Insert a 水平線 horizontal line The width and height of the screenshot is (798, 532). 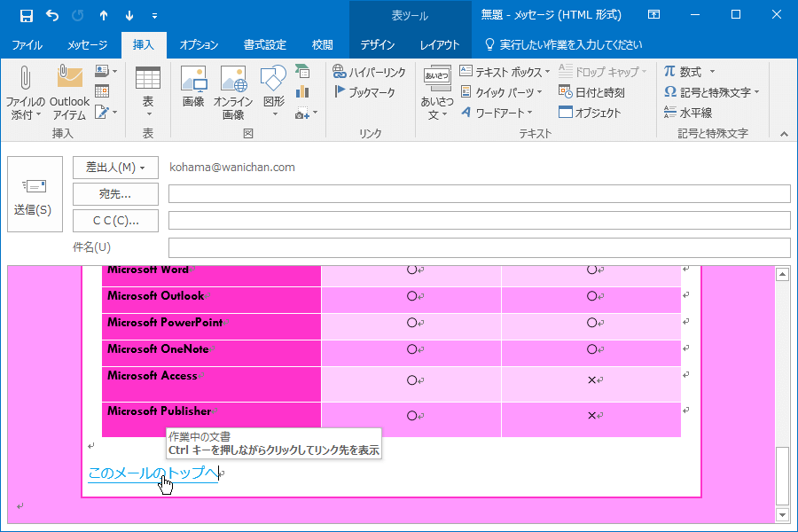click(688, 113)
